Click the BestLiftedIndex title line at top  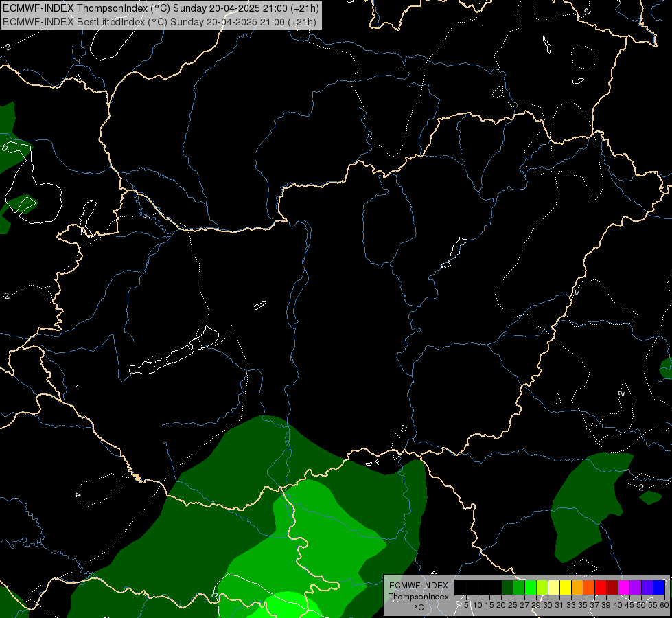[x=159, y=21]
